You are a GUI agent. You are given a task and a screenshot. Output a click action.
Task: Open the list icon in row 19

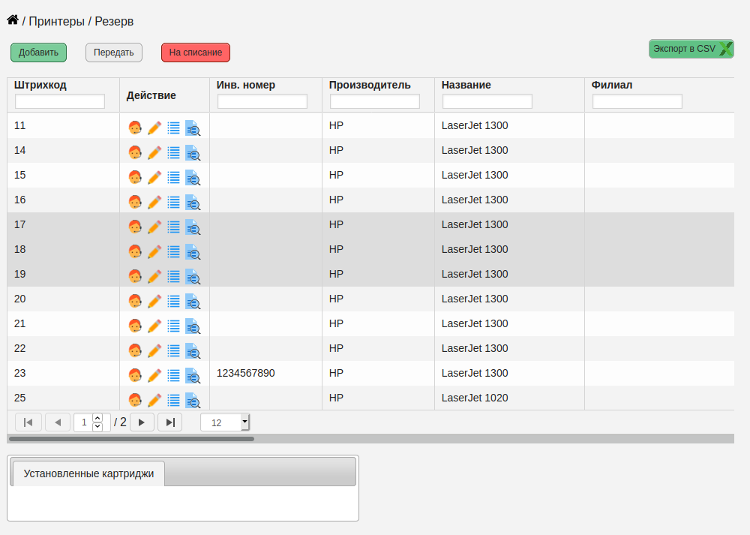tap(174, 276)
